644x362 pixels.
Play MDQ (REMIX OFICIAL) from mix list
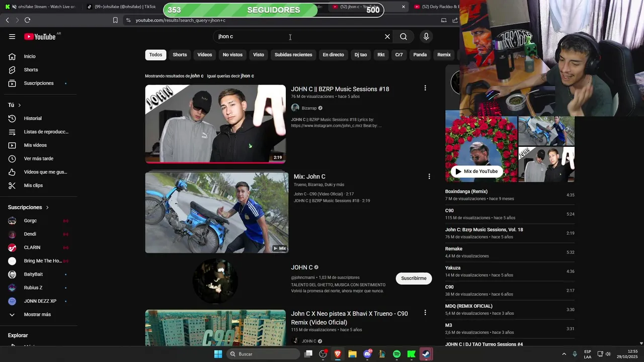(x=510, y=310)
